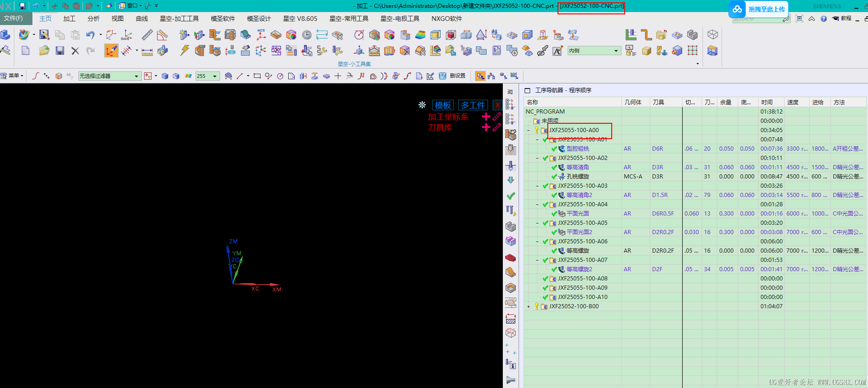
Task: Open the 文件(F) menu
Action: click(x=13, y=19)
